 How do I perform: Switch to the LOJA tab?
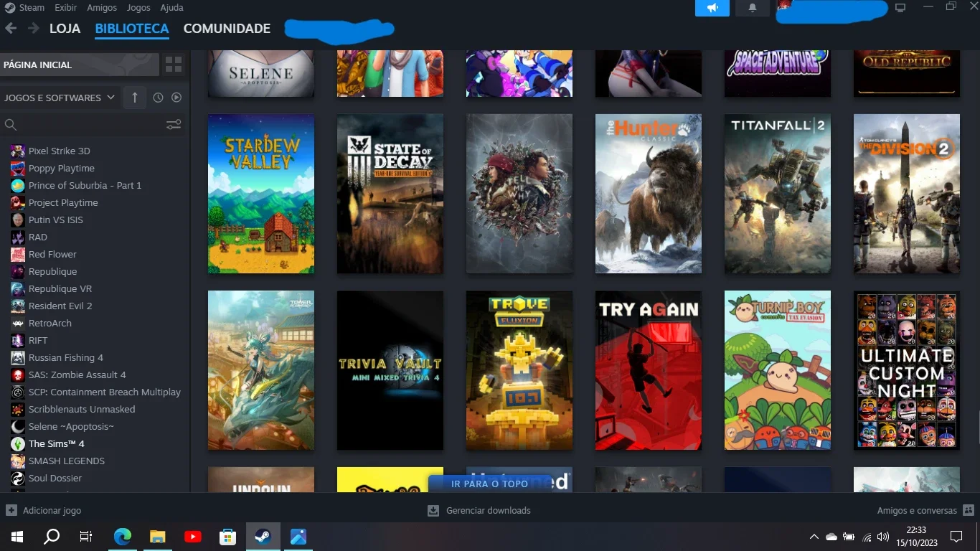65,29
